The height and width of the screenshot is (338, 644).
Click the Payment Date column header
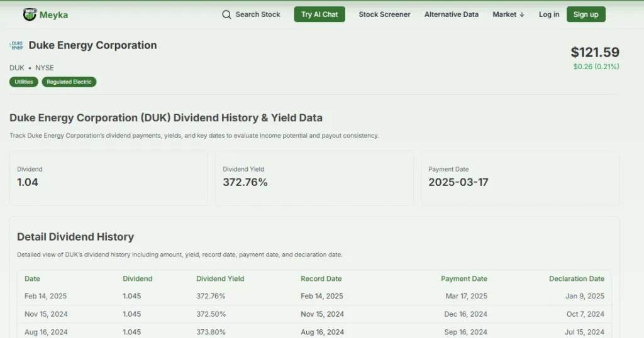click(464, 278)
